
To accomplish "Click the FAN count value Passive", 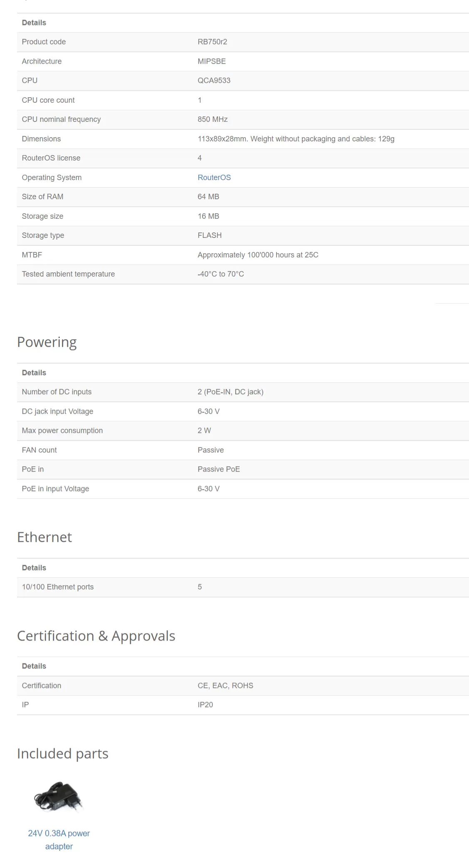I will [210, 450].
